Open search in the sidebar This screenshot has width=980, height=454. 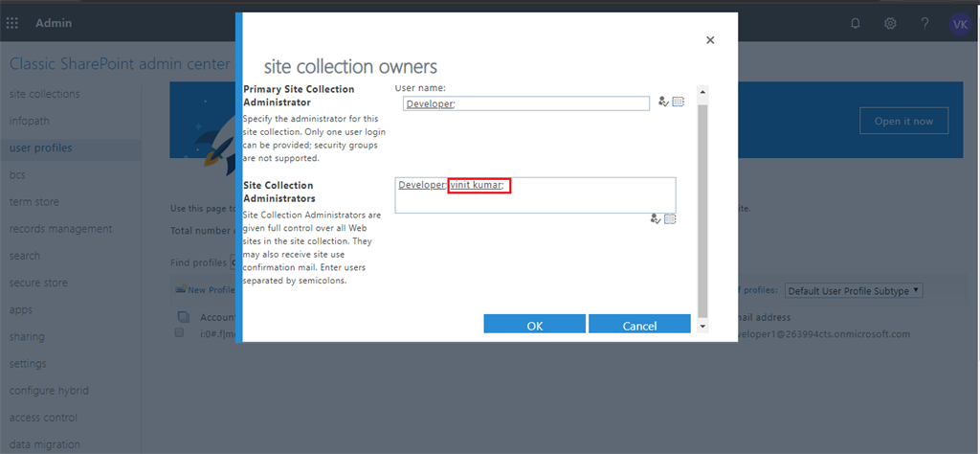pos(24,256)
